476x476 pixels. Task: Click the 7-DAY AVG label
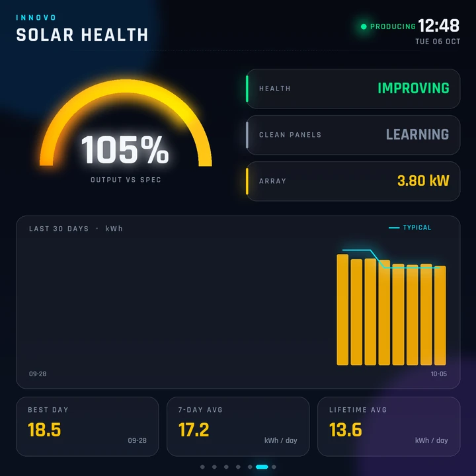(200, 410)
